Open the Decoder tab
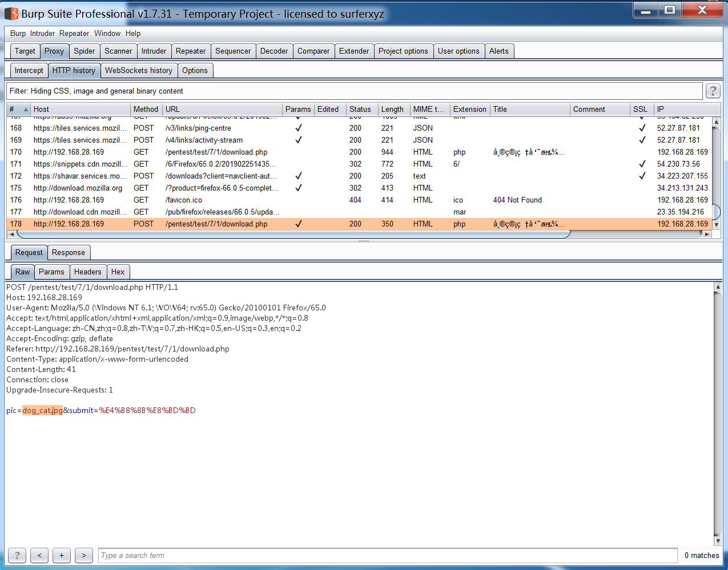 274,51
